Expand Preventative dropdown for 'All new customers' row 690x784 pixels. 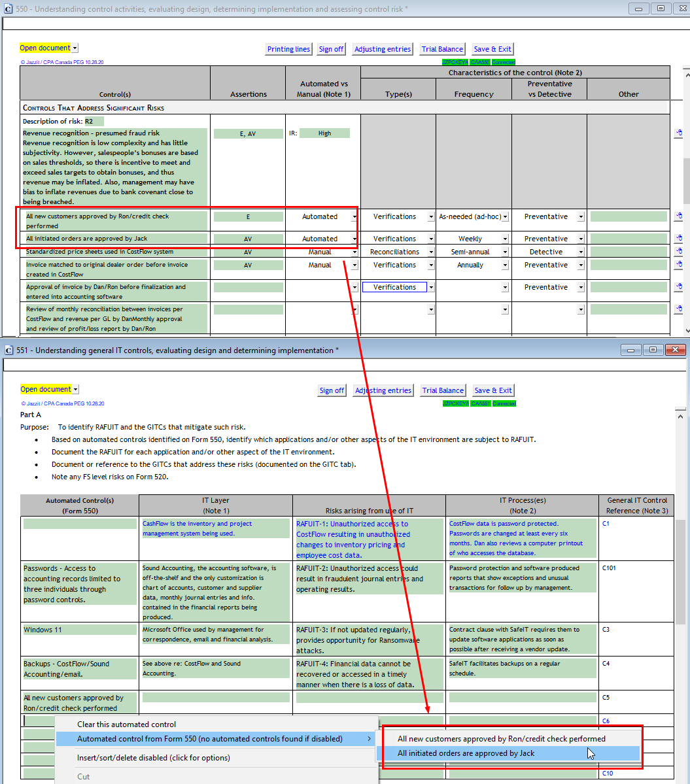click(581, 217)
